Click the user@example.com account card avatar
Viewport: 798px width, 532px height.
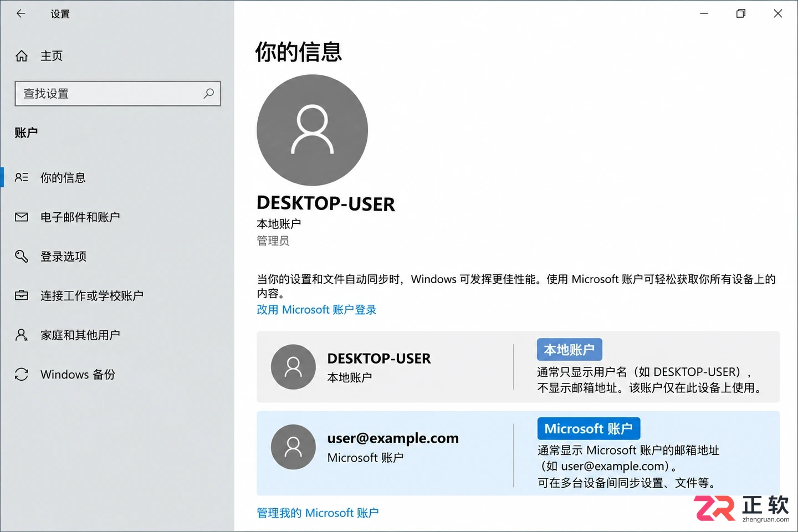[x=293, y=447]
